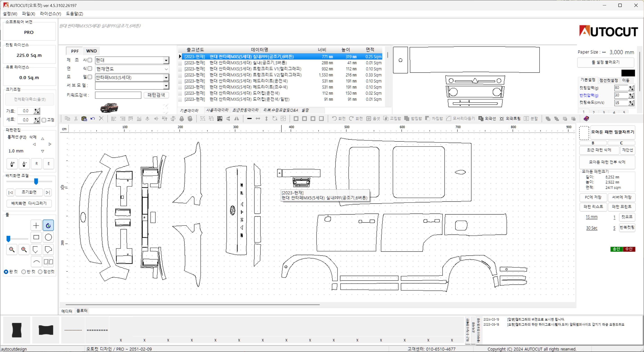Select the 점선컷 radio button
The height and width of the screenshot is (352, 644).
(40, 272)
